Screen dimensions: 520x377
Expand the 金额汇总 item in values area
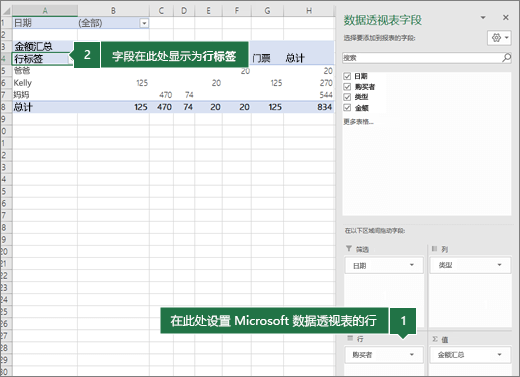(499, 355)
